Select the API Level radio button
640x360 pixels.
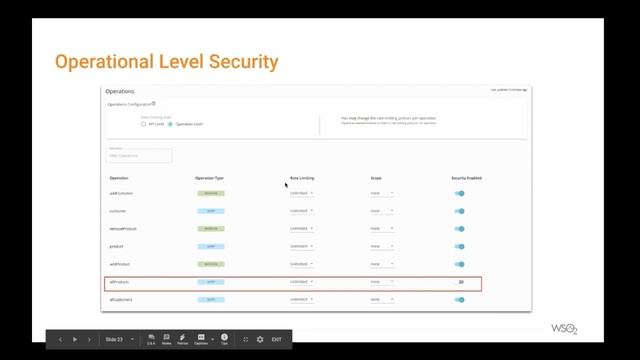[143, 124]
